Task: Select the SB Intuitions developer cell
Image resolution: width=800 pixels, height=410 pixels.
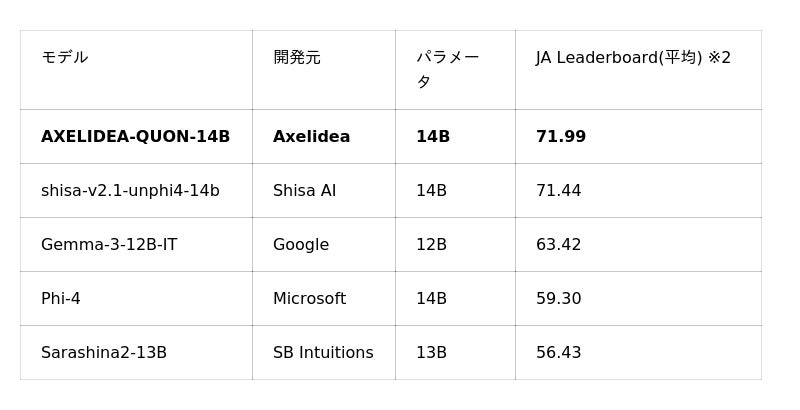Action: [x=323, y=353]
